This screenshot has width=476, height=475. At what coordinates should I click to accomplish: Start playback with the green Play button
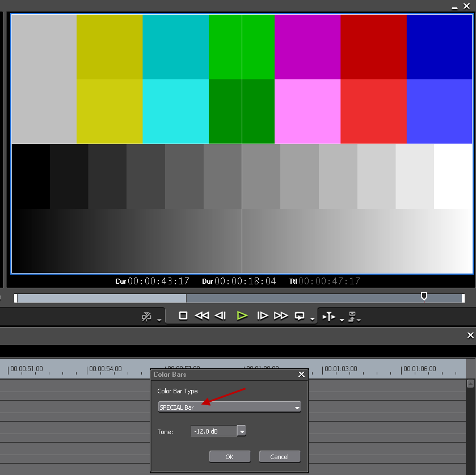(242, 316)
